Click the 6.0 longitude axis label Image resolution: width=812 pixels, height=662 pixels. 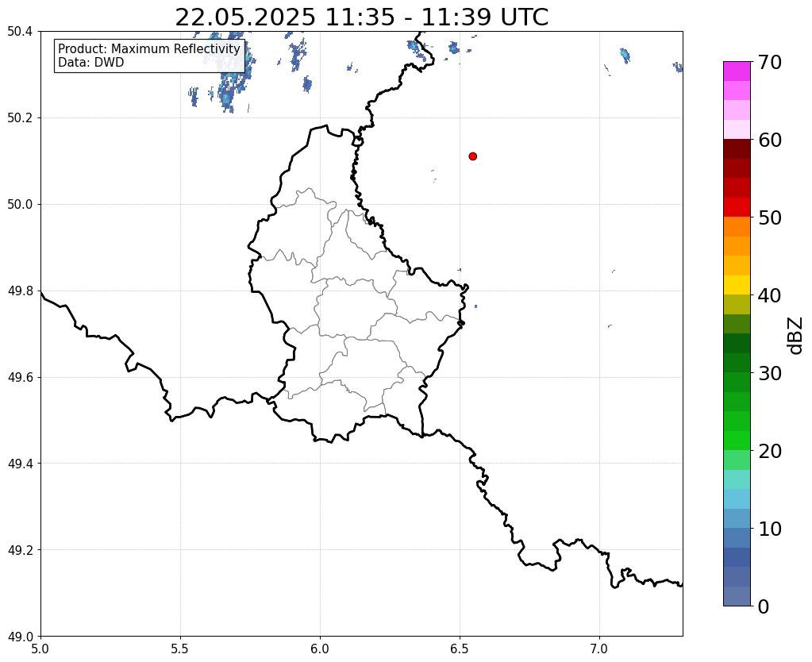[320, 649]
